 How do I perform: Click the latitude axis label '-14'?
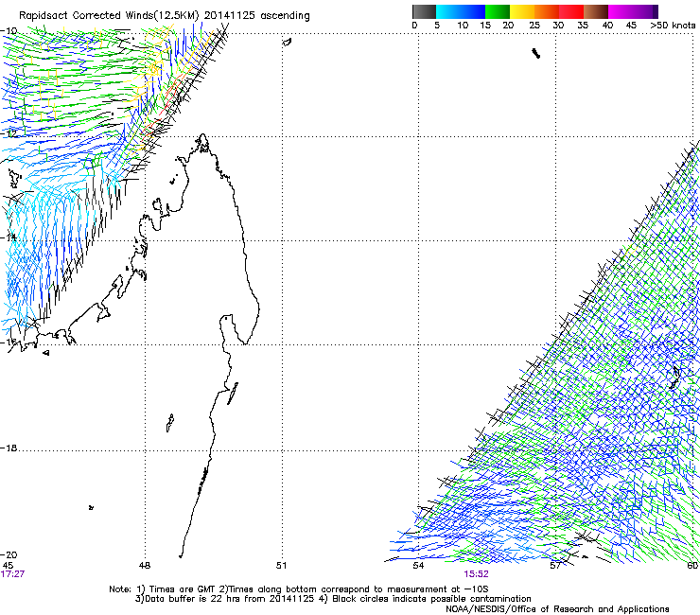pos(9,237)
